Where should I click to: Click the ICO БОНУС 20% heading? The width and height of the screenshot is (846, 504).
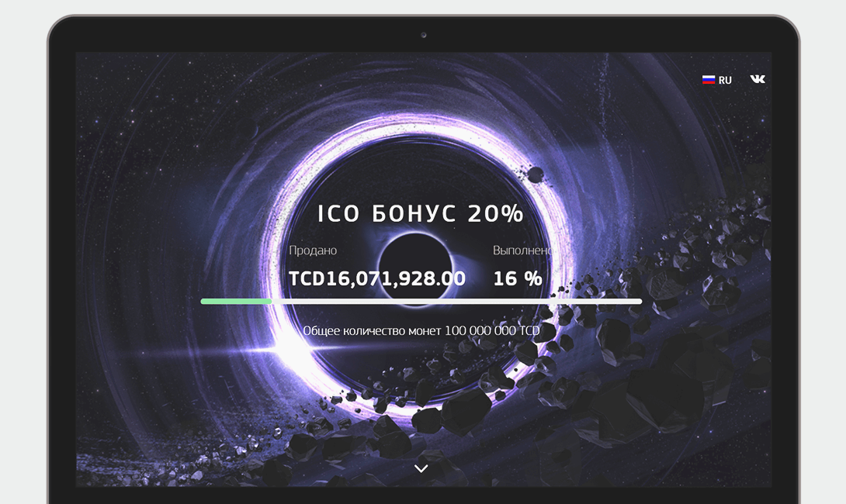(x=421, y=213)
